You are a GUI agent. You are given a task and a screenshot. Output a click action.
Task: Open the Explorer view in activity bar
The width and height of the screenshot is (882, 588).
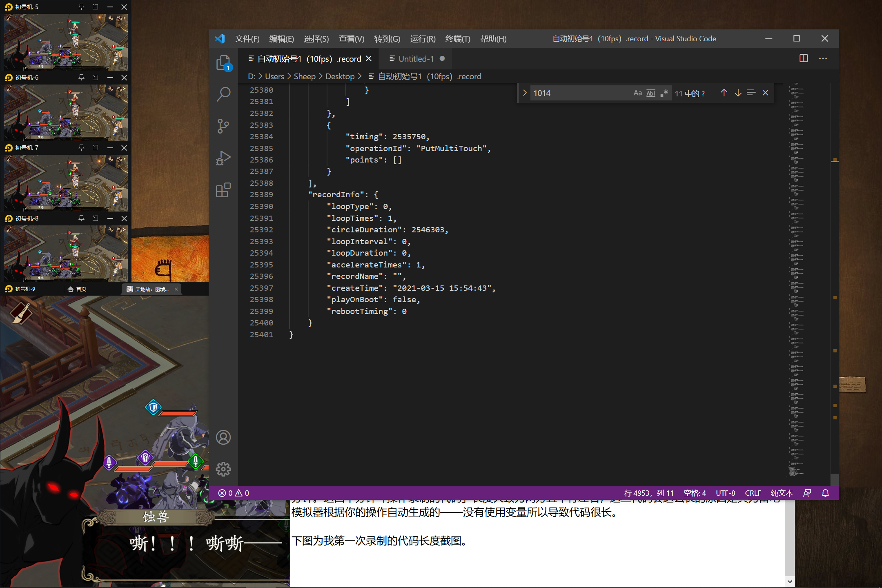223,63
